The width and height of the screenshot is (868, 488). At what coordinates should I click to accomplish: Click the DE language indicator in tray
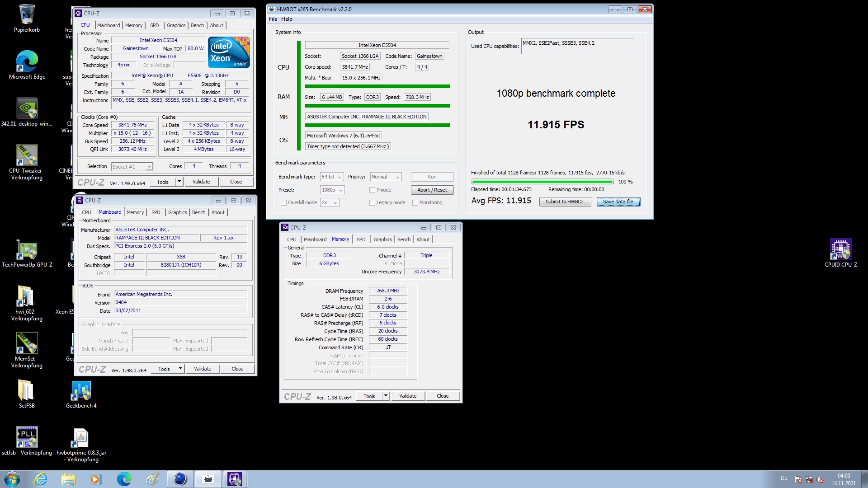click(x=784, y=478)
